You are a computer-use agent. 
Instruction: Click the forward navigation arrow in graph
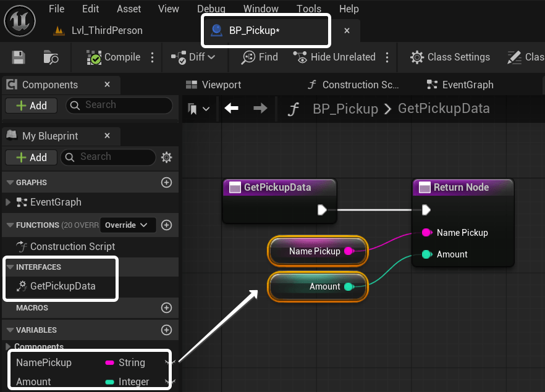[261, 109]
